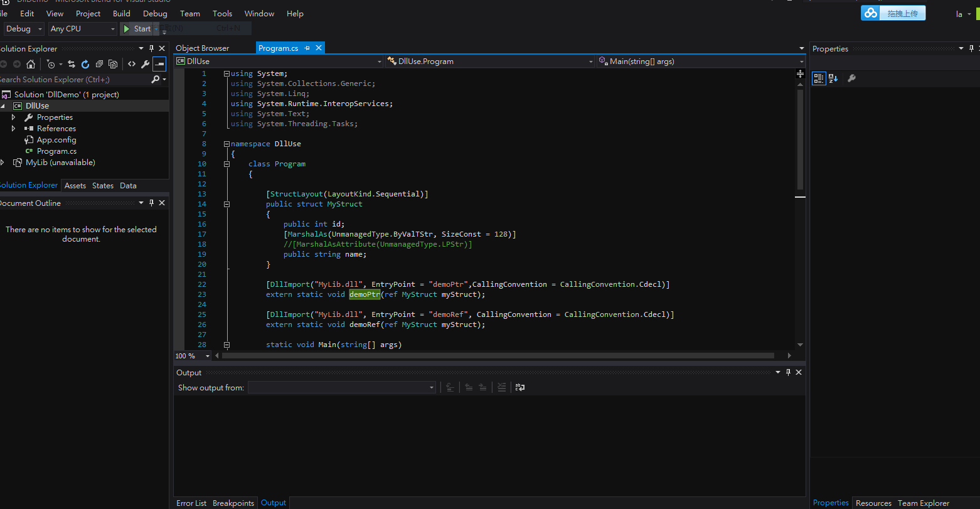Toggle Categorized view in Properties panel

point(819,78)
